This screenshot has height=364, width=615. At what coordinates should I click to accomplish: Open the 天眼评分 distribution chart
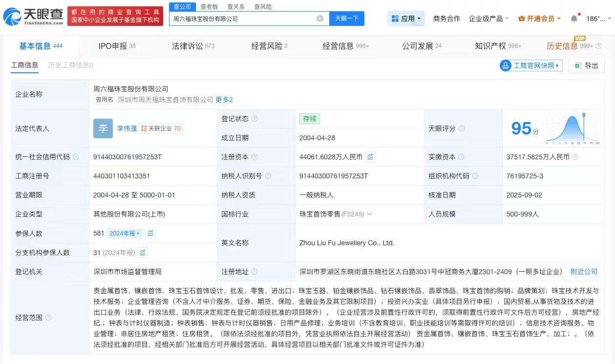(572, 128)
